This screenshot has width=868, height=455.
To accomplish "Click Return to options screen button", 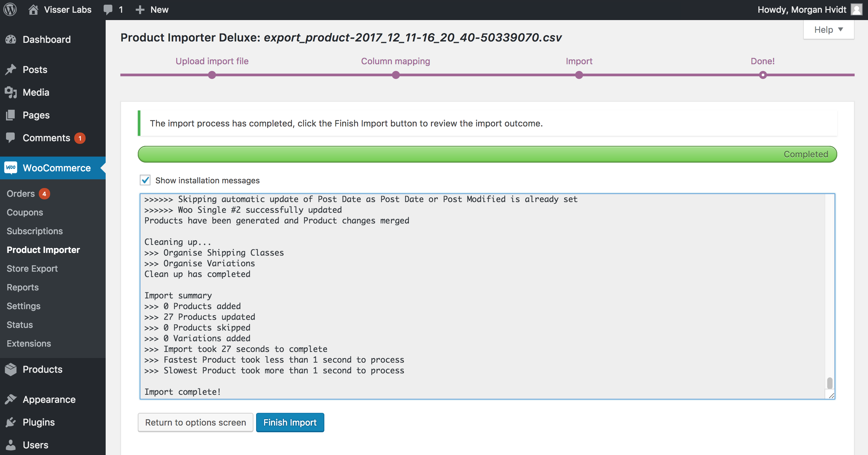I will [196, 422].
